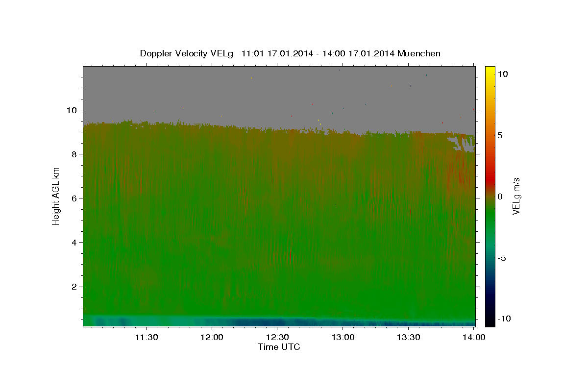The width and height of the screenshot is (588, 392).
Task: Click the colorbar value -10 label
Action: [x=504, y=318]
